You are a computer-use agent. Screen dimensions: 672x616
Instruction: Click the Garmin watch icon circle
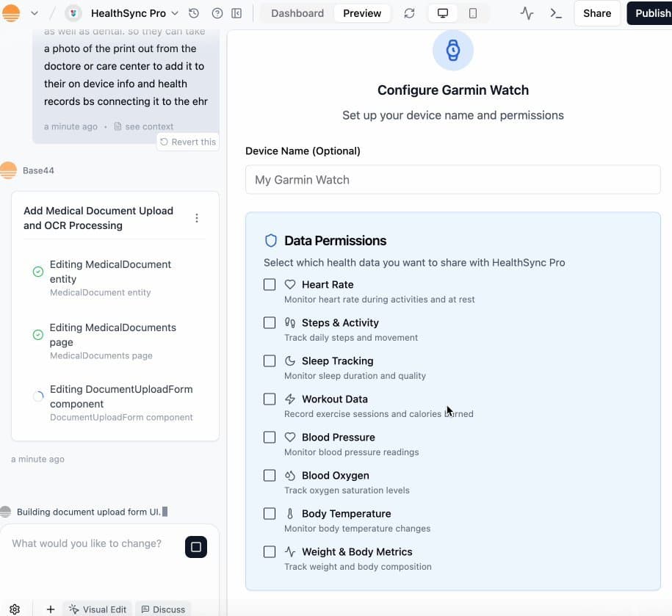(x=453, y=50)
